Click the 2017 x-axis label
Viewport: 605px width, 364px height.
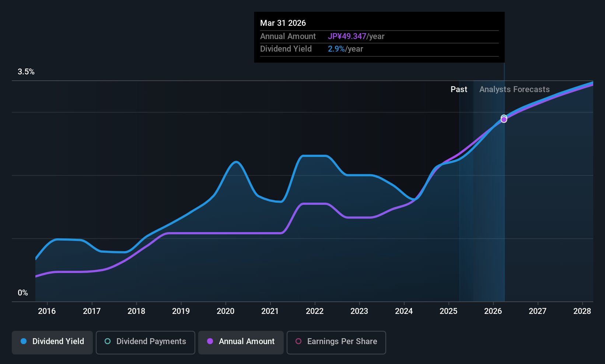(x=92, y=311)
